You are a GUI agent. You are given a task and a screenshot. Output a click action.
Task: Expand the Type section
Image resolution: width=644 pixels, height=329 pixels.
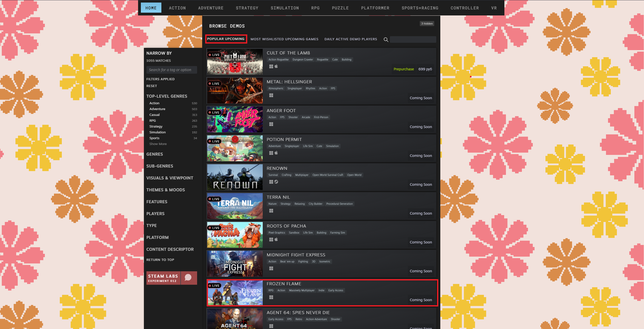pyautogui.click(x=151, y=225)
